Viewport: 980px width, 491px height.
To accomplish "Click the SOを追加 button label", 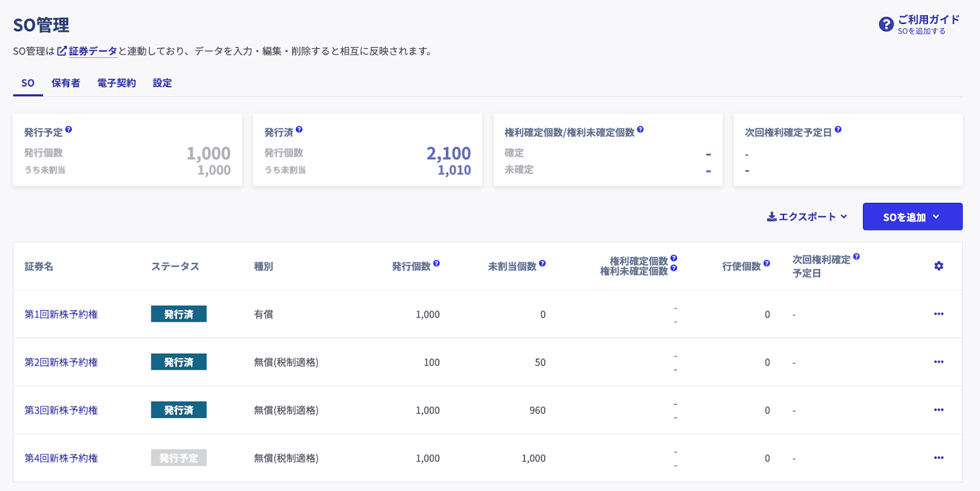I will pos(905,217).
